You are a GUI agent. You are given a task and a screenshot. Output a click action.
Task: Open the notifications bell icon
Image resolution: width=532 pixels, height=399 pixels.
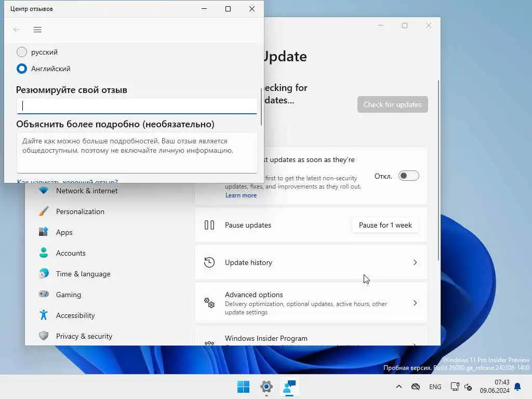(517, 387)
